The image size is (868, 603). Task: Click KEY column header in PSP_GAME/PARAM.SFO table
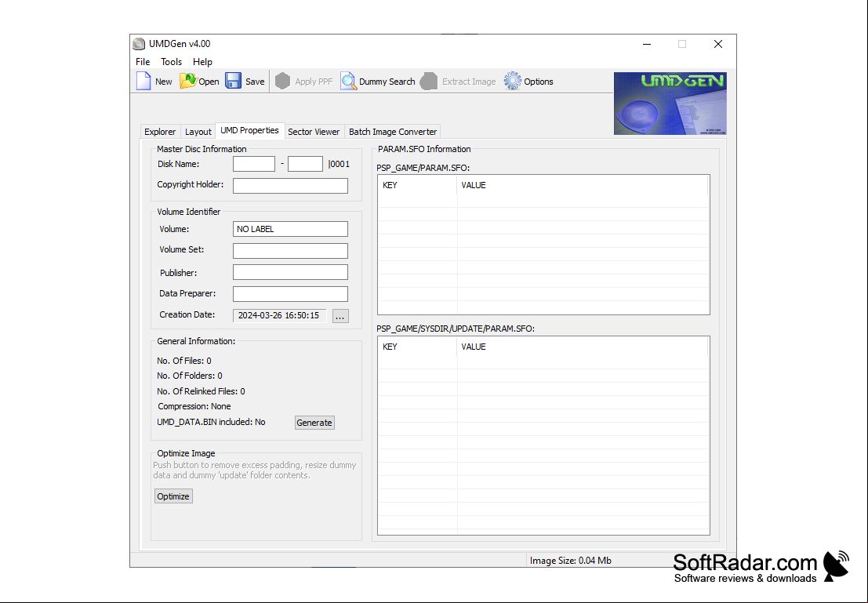[x=417, y=185]
